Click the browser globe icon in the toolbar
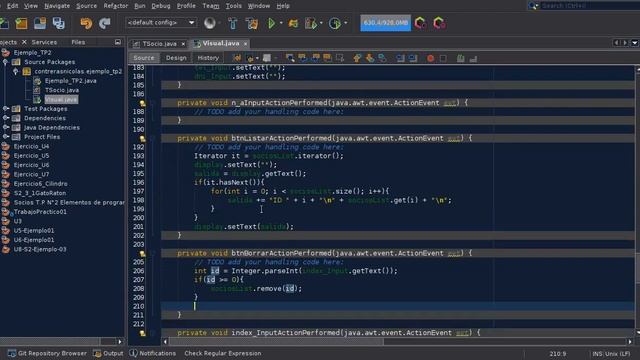 [210, 23]
